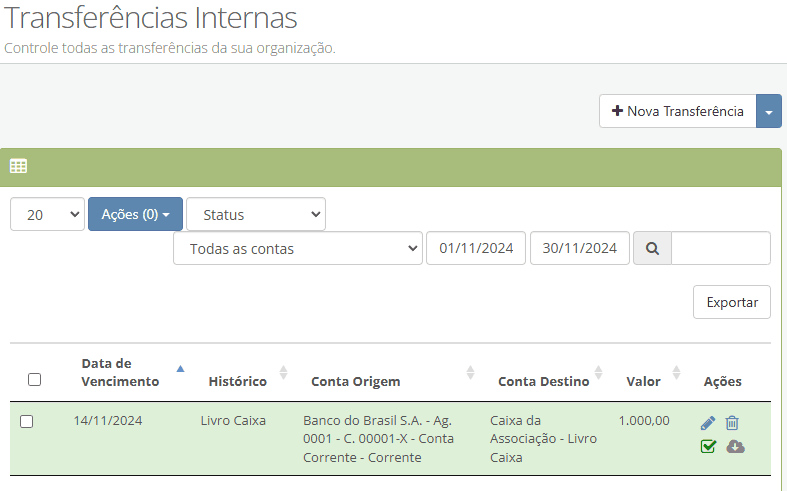Expand the Nova Transferência arrow menu
The height and width of the screenshot is (491, 787).
[x=769, y=111]
